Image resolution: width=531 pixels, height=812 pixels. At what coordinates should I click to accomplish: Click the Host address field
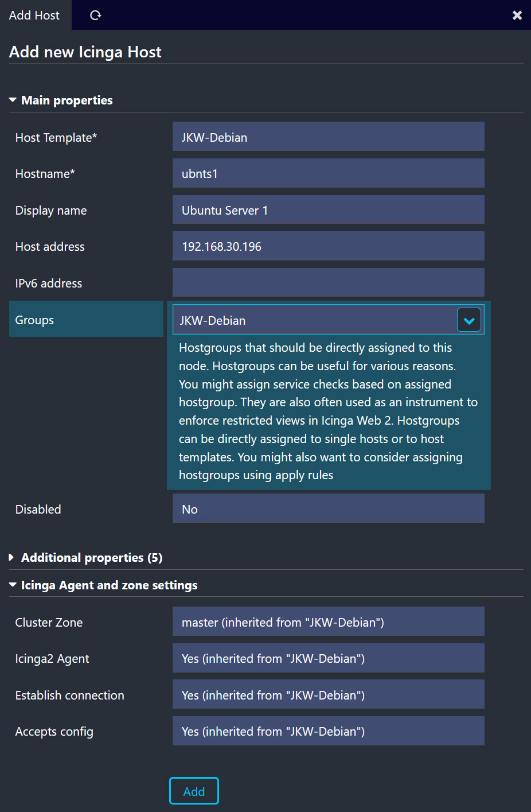click(x=328, y=246)
